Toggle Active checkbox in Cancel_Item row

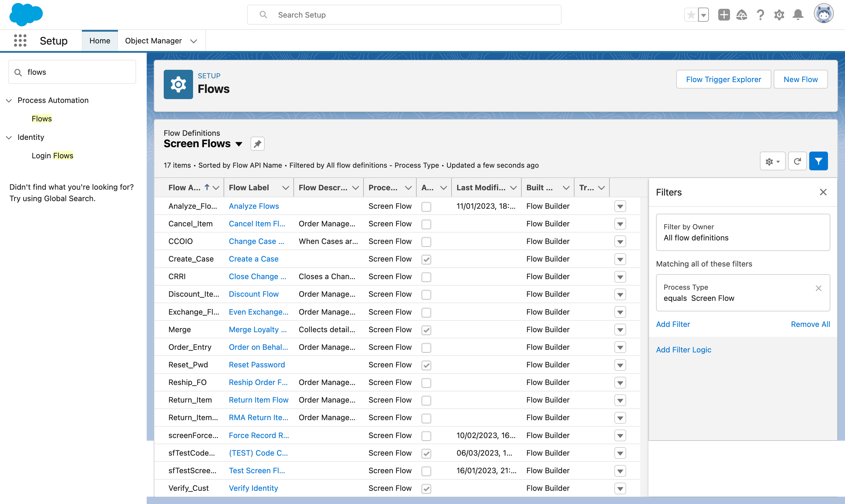point(426,224)
